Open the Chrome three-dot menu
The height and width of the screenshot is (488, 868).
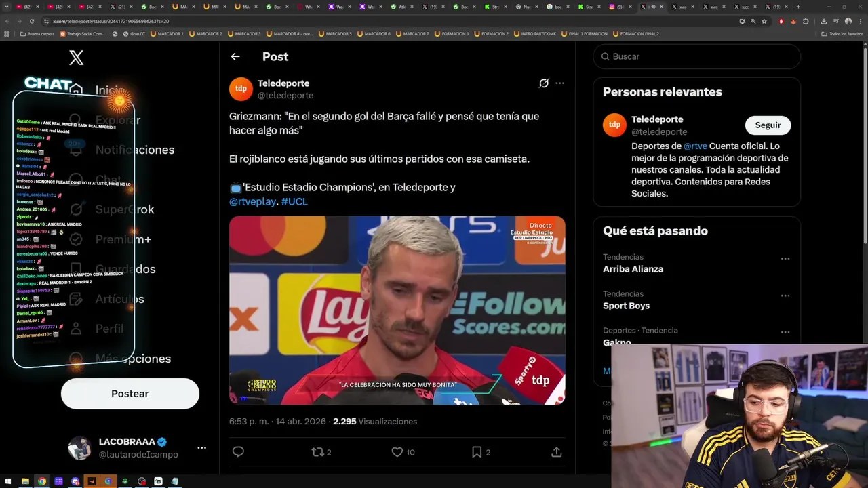click(x=861, y=21)
